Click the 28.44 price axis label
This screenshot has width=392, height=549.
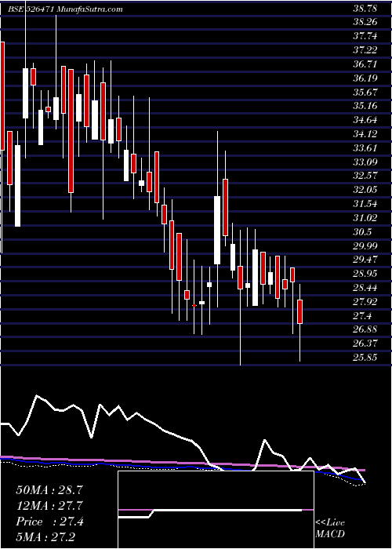(365, 288)
